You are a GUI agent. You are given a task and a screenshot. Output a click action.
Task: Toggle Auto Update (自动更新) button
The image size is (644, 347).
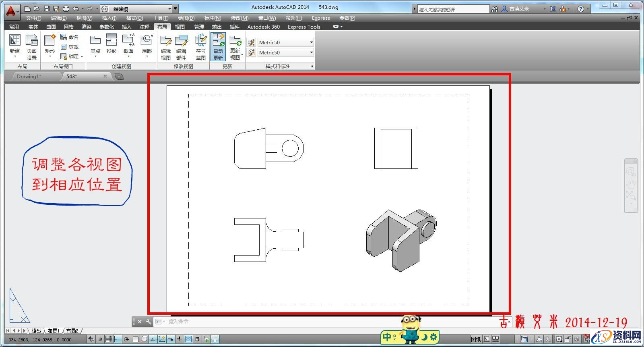pos(218,47)
